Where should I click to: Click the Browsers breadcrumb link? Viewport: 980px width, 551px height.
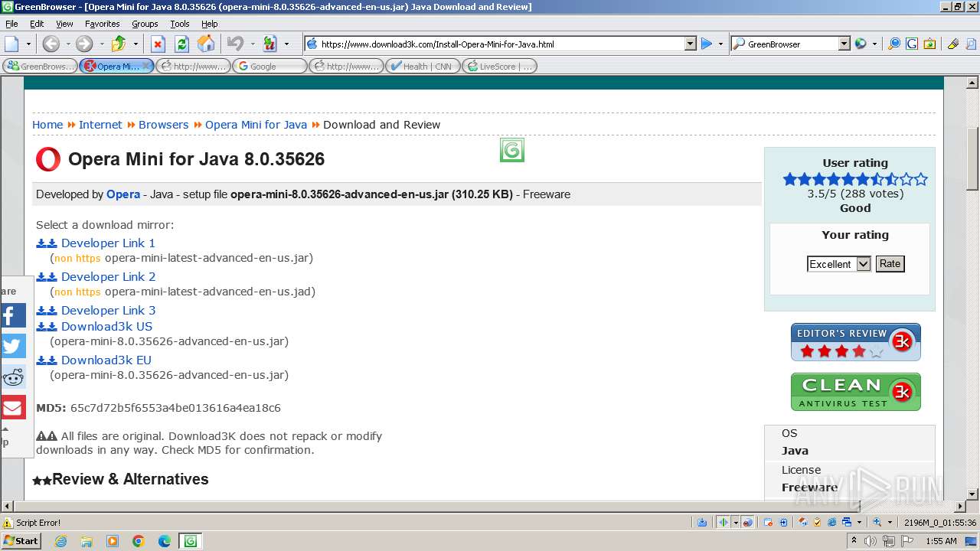[163, 125]
